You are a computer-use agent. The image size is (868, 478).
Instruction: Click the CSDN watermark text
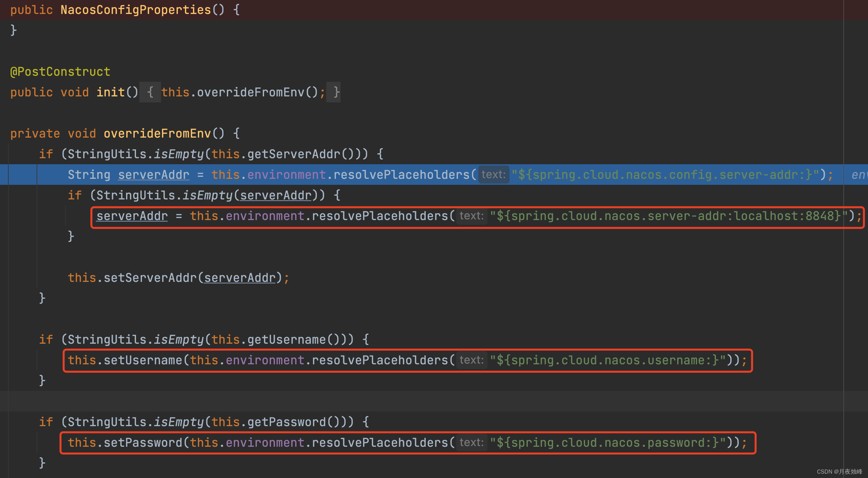coord(839,471)
